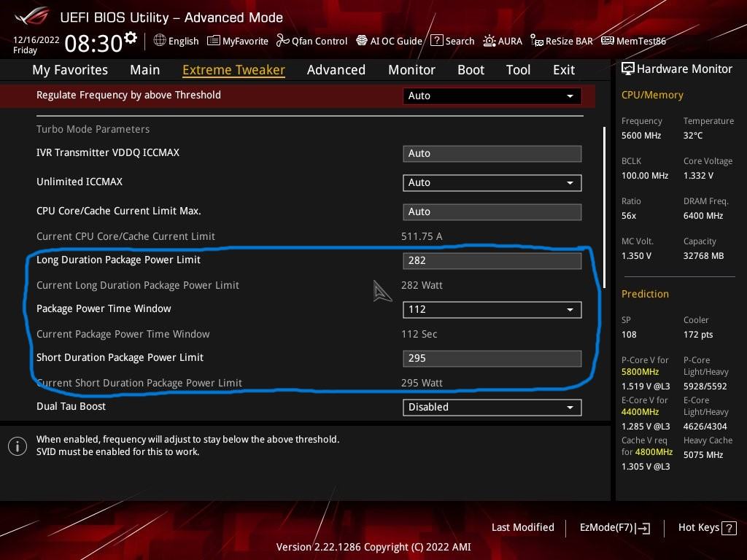
Task: Click the Dual Tau Boost label
Action: pos(71,407)
